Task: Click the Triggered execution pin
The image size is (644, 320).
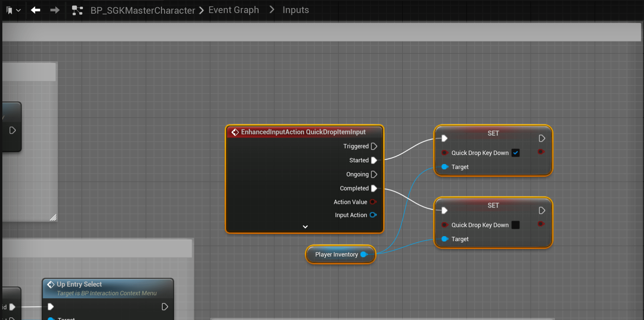Action: pos(374,146)
